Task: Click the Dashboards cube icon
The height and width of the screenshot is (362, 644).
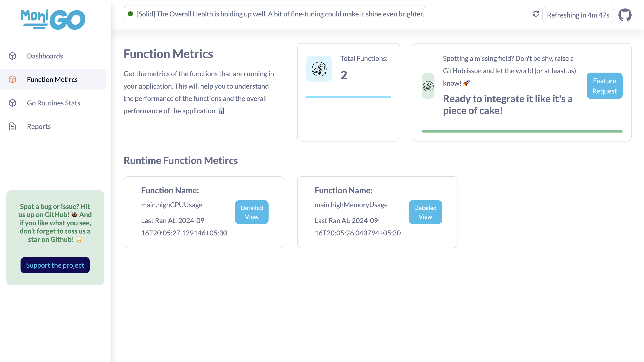Action: pyautogui.click(x=12, y=56)
